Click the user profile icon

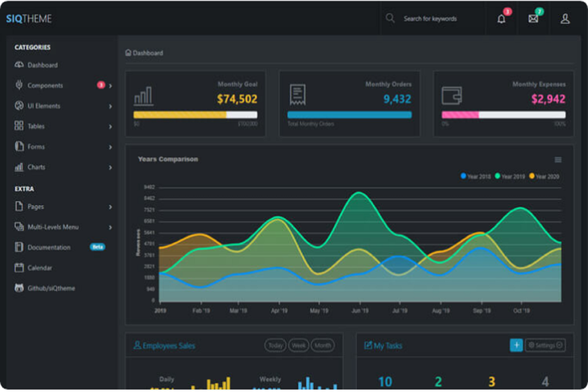(x=565, y=19)
